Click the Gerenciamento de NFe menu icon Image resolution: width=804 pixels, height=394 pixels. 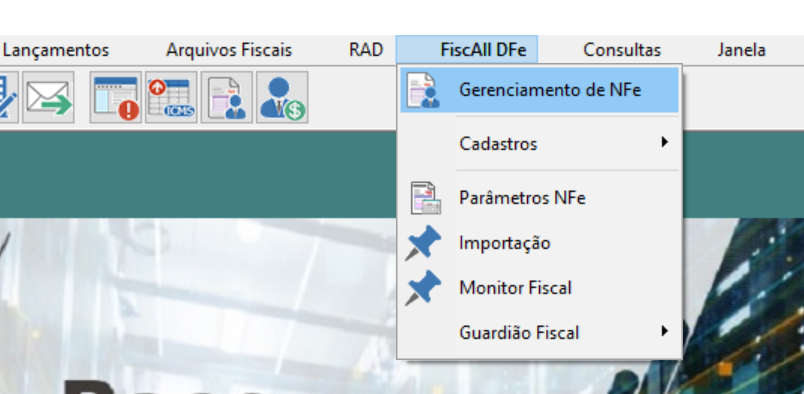424,90
